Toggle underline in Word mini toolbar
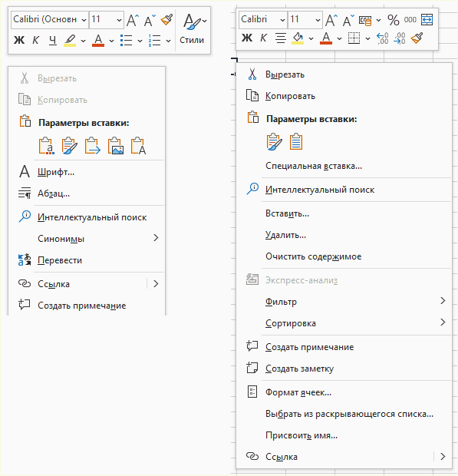458x476 pixels. pos(53,40)
